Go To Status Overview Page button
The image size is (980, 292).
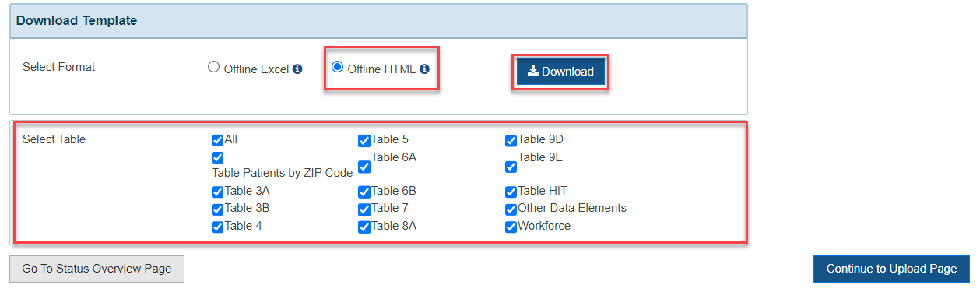97,269
